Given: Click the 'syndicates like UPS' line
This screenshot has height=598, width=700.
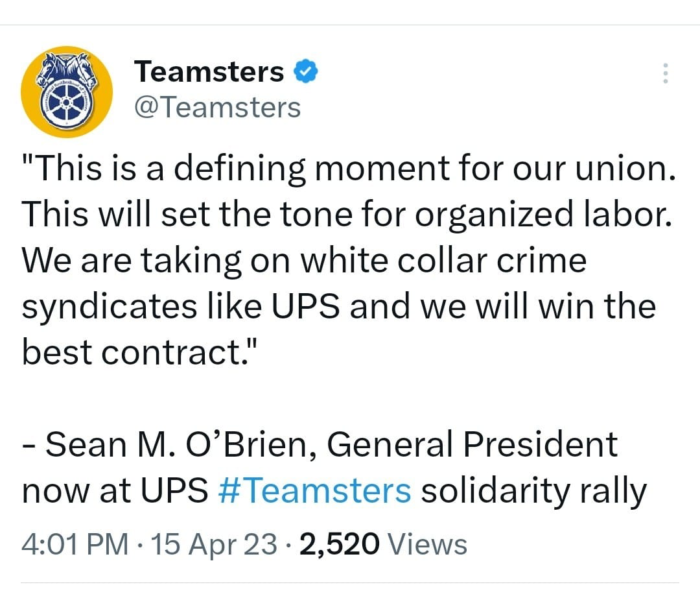Looking at the screenshot, I should [339, 307].
